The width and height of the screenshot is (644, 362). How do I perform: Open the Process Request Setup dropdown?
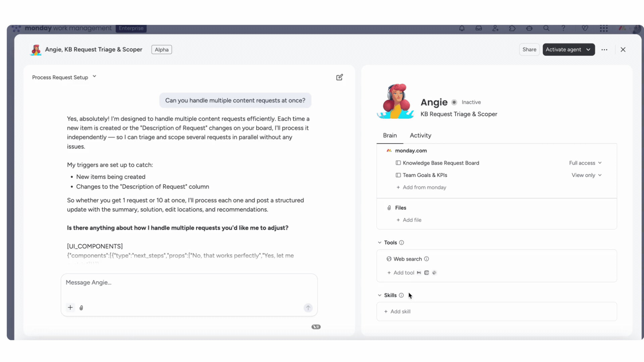64,77
